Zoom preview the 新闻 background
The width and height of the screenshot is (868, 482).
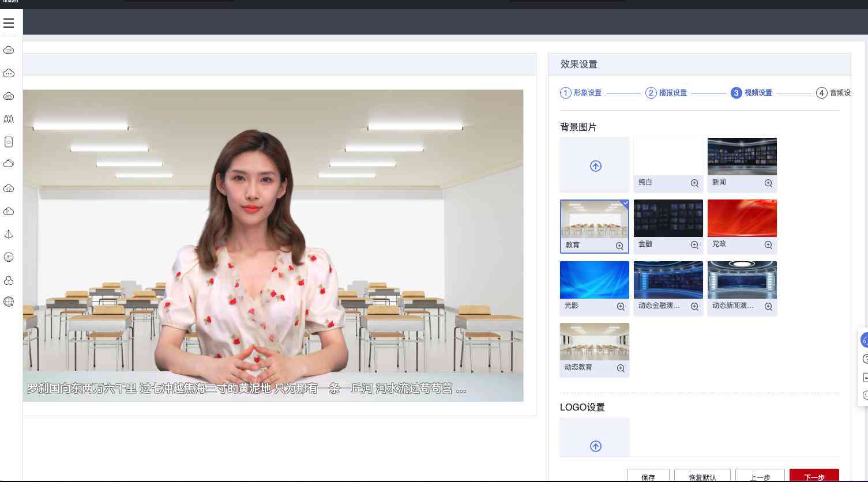click(768, 183)
